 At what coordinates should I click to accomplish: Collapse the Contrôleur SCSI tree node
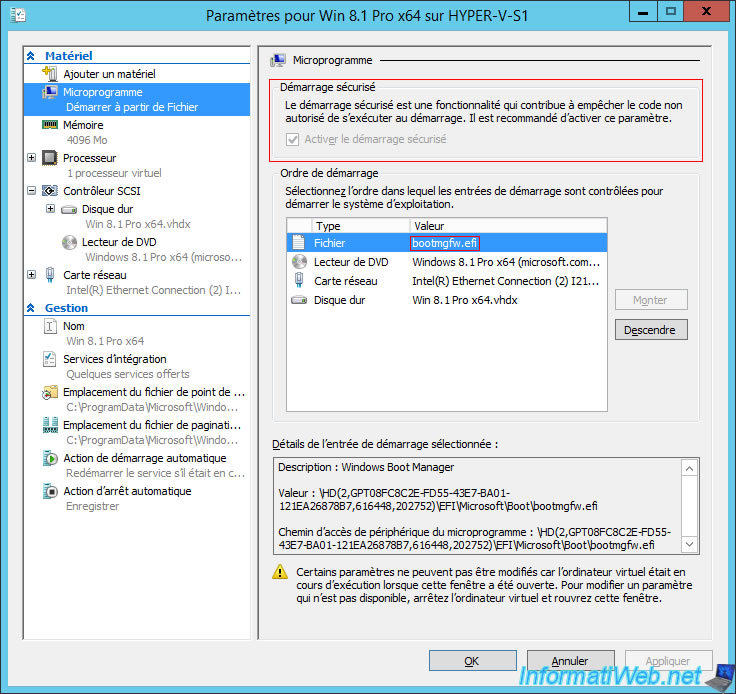31,191
